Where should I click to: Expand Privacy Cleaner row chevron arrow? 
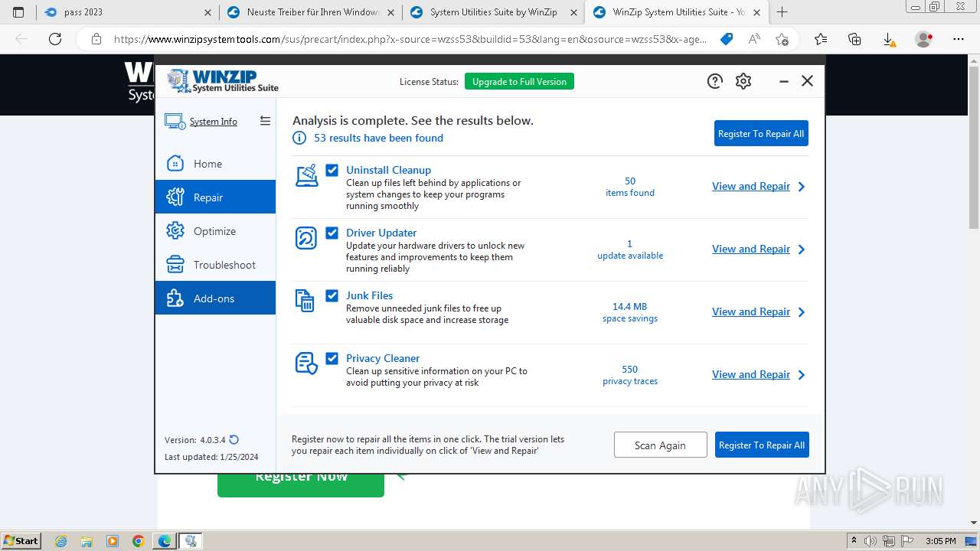pos(802,375)
